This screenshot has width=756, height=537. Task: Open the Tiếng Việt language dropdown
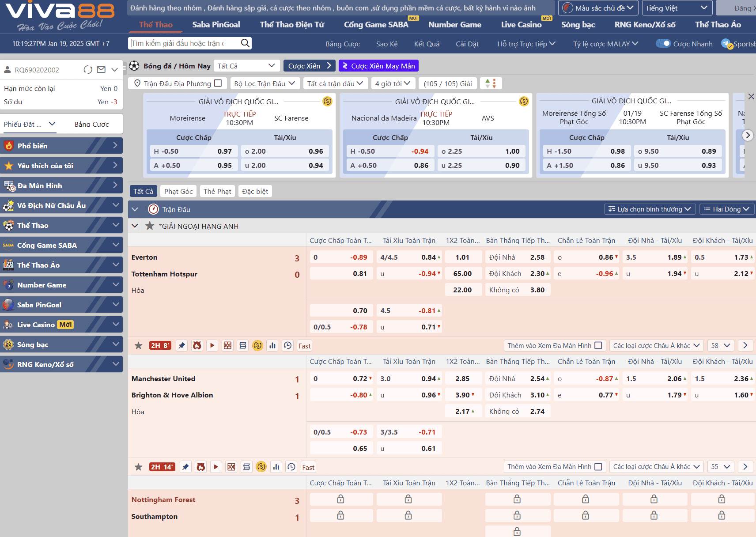[676, 8]
